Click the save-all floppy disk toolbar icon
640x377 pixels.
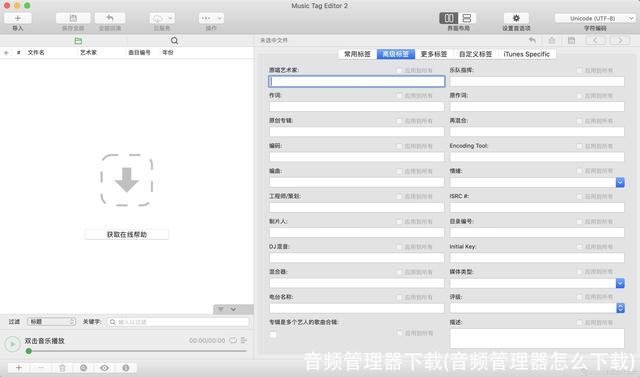coord(73,18)
